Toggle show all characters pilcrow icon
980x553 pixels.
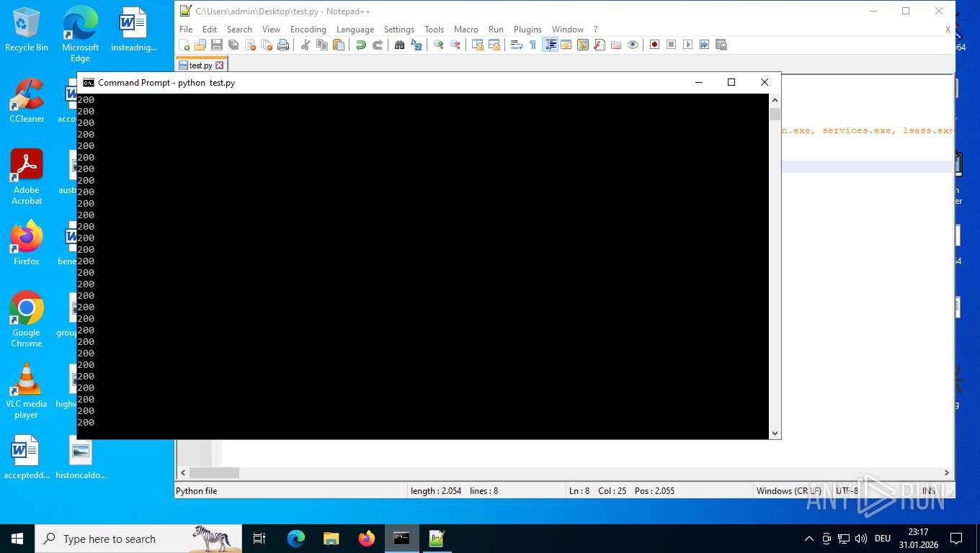533,45
